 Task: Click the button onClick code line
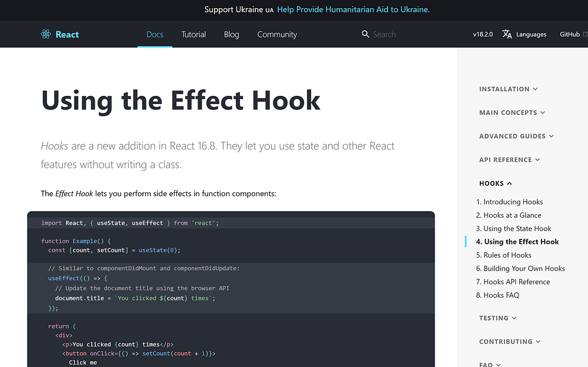click(x=139, y=353)
